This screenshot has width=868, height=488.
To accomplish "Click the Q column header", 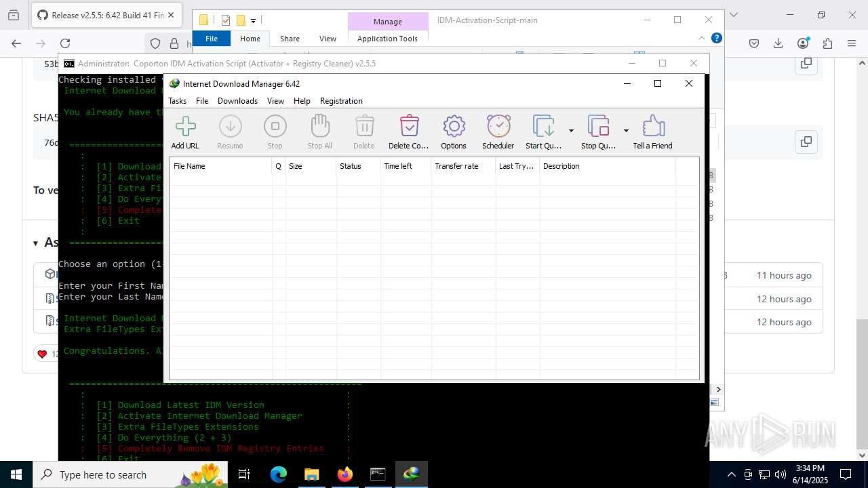I will pos(279,166).
